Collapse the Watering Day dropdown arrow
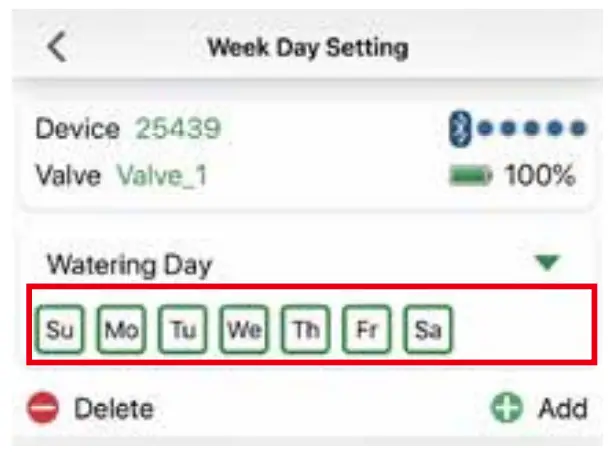The image size is (616, 456). pyautogui.click(x=548, y=263)
